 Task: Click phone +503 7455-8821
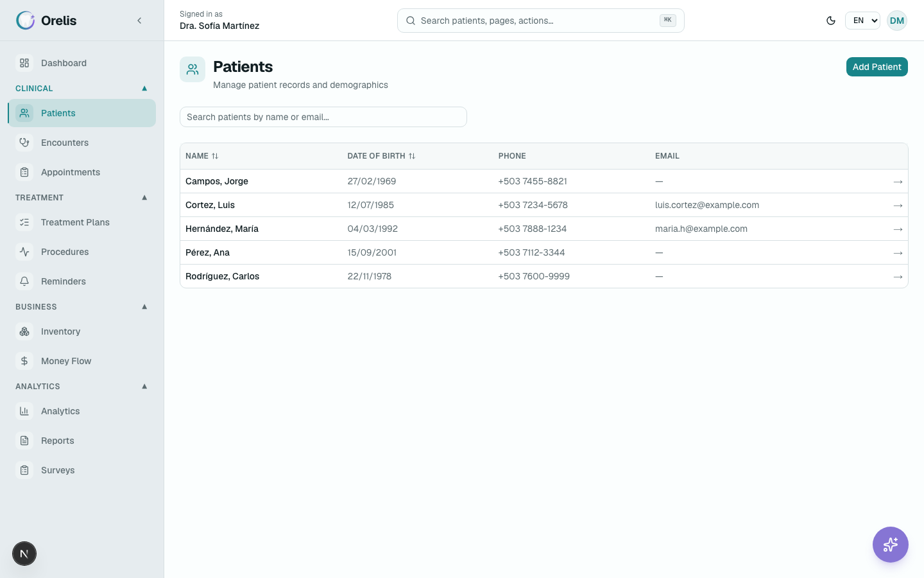tap(533, 181)
